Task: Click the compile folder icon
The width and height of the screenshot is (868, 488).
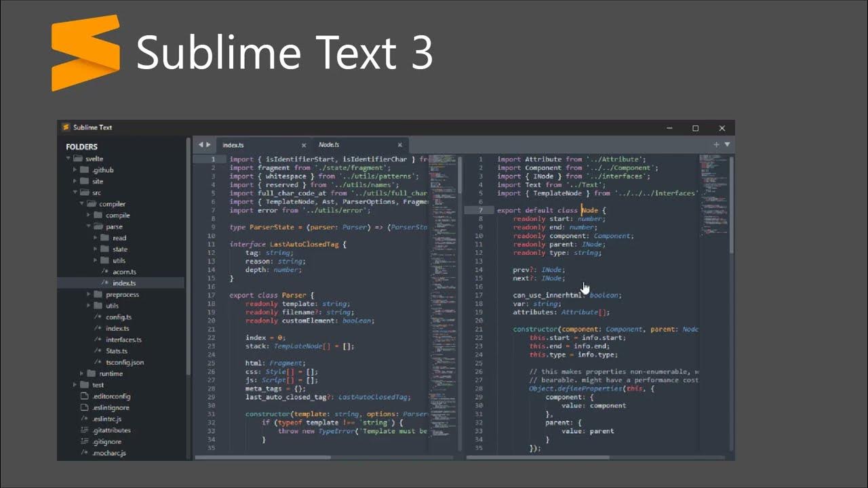Action: [x=98, y=216]
